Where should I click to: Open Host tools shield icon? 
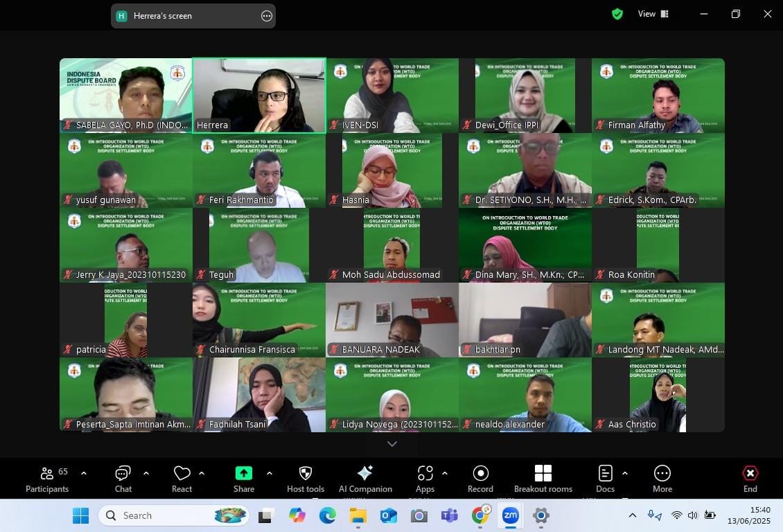pyautogui.click(x=305, y=479)
